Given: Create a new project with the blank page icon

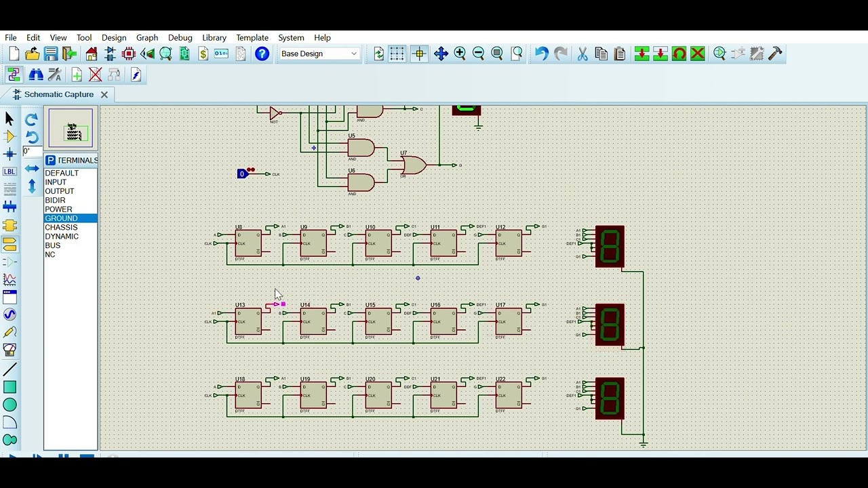Looking at the screenshot, I should pos(14,54).
